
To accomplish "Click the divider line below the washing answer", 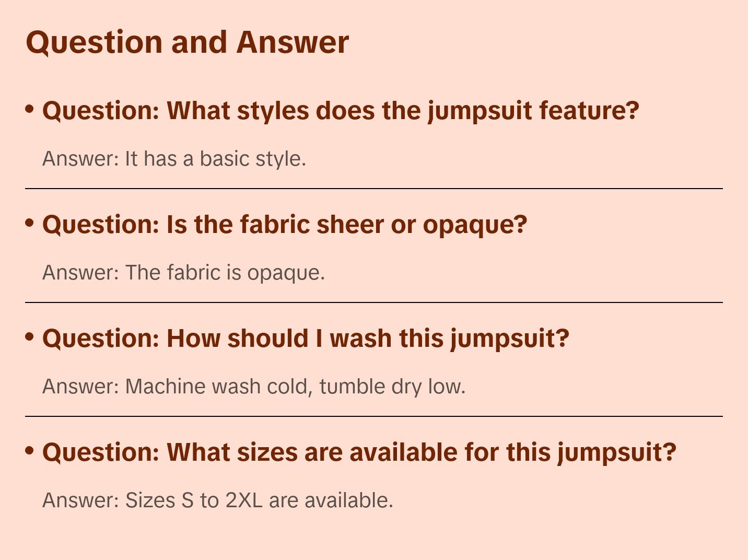I will [x=374, y=416].
